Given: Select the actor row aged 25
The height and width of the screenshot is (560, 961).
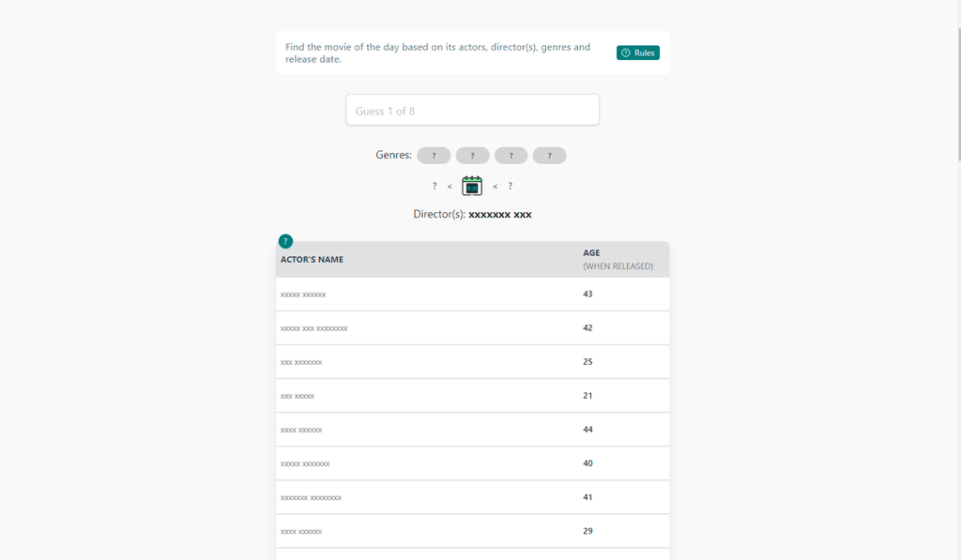Looking at the screenshot, I should point(472,362).
